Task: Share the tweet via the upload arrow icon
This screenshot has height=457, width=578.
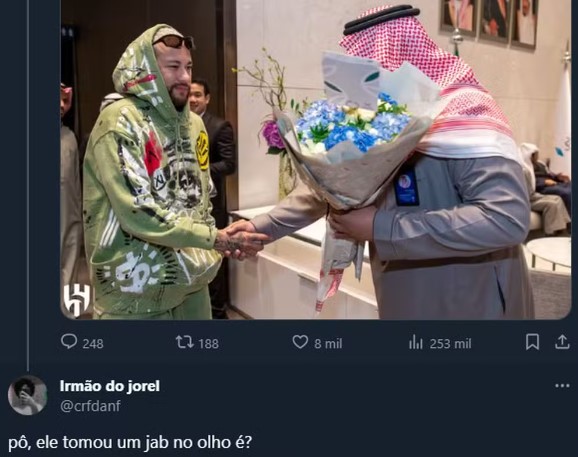Action: coord(562,342)
